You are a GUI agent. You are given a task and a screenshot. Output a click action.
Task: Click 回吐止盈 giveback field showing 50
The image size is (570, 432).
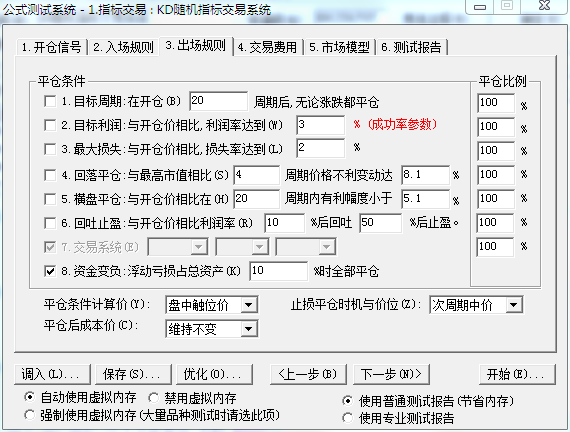click(x=381, y=223)
